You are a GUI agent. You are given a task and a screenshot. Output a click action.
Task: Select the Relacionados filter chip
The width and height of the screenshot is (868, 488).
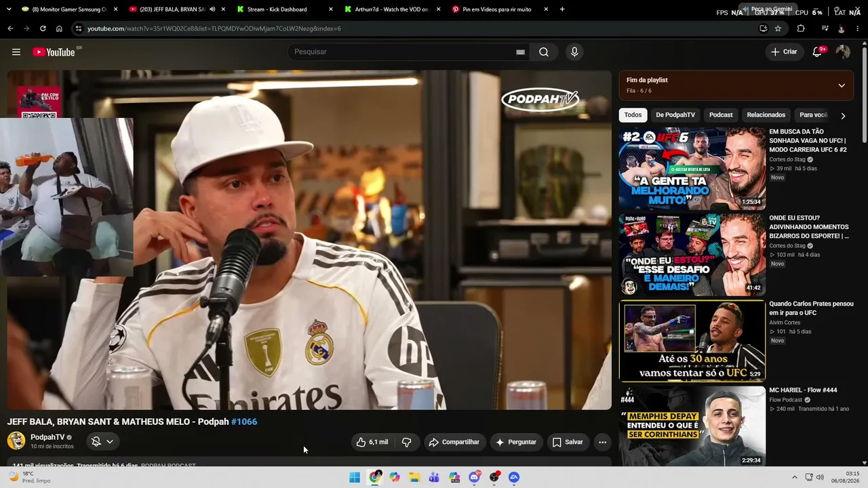click(766, 115)
